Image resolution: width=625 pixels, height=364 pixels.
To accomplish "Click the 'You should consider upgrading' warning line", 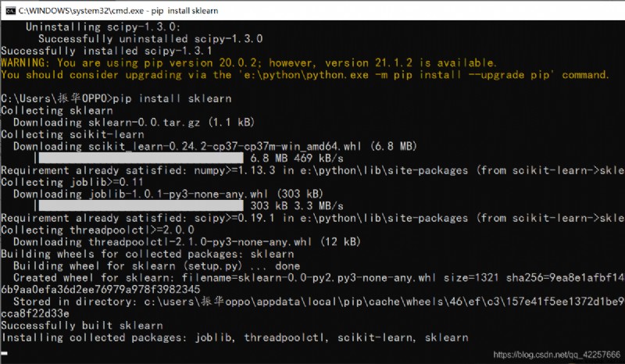I will [305, 74].
